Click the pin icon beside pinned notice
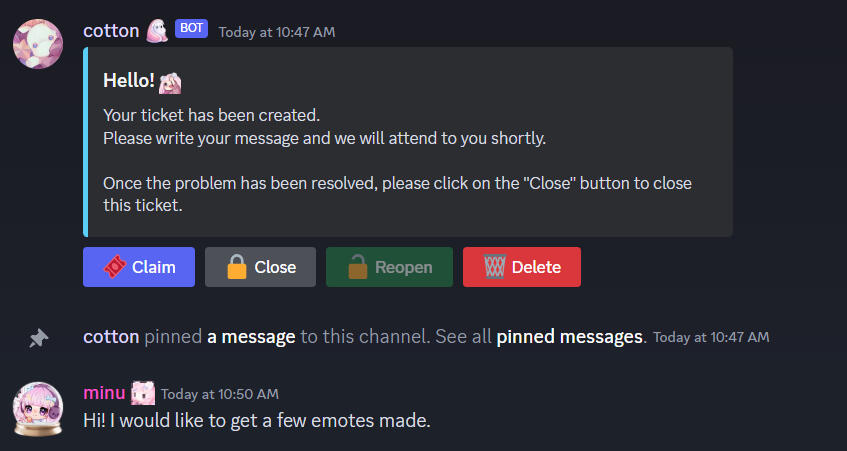847x451 pixels. pos(38,338)
